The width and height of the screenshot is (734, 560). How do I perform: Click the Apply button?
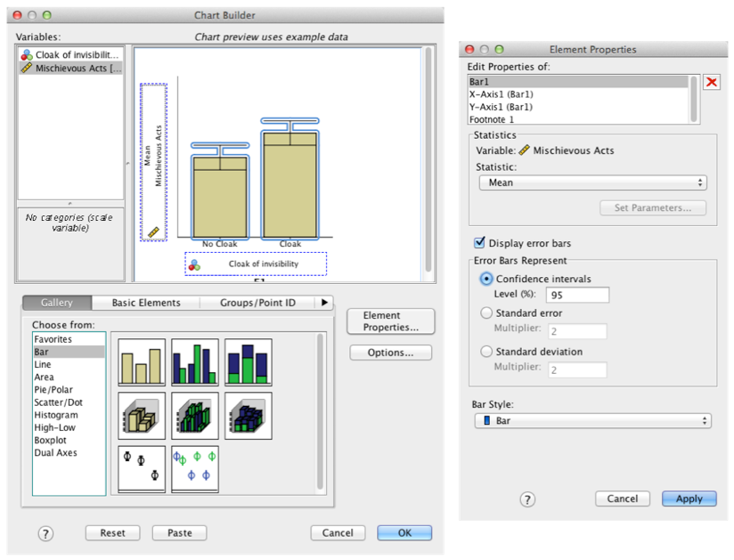coord(689,499)
